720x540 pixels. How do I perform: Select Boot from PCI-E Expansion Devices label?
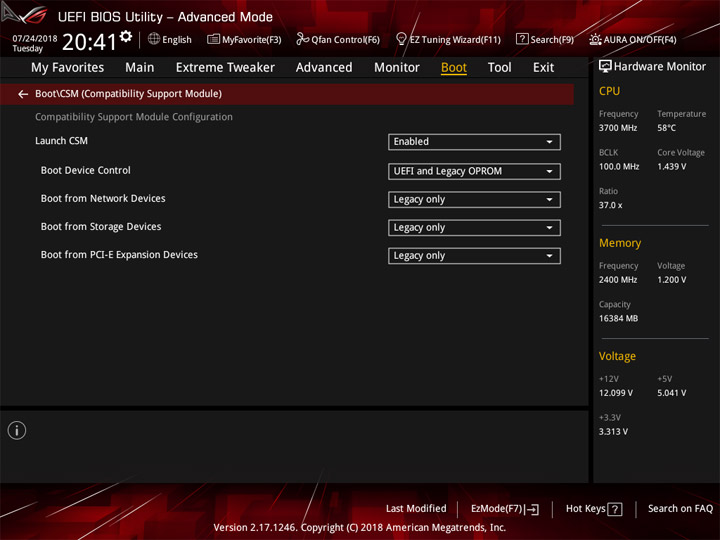click(x=119, y=255)
